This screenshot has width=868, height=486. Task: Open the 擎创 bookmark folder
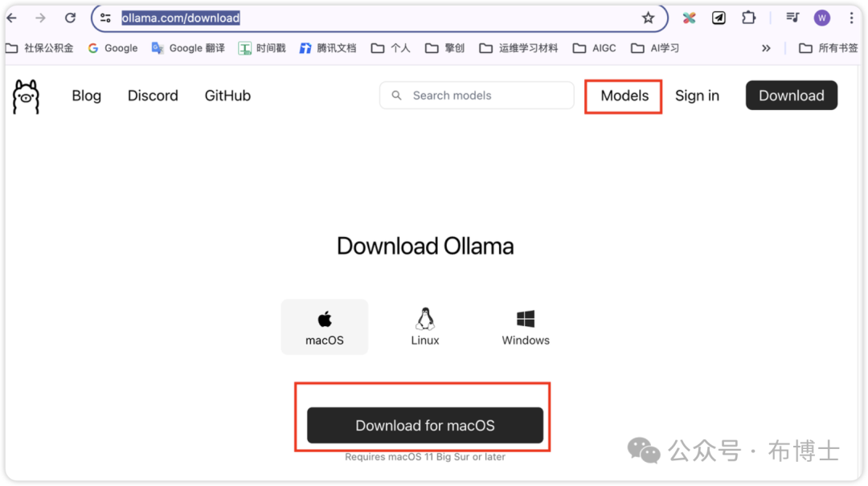coord(444,48)
